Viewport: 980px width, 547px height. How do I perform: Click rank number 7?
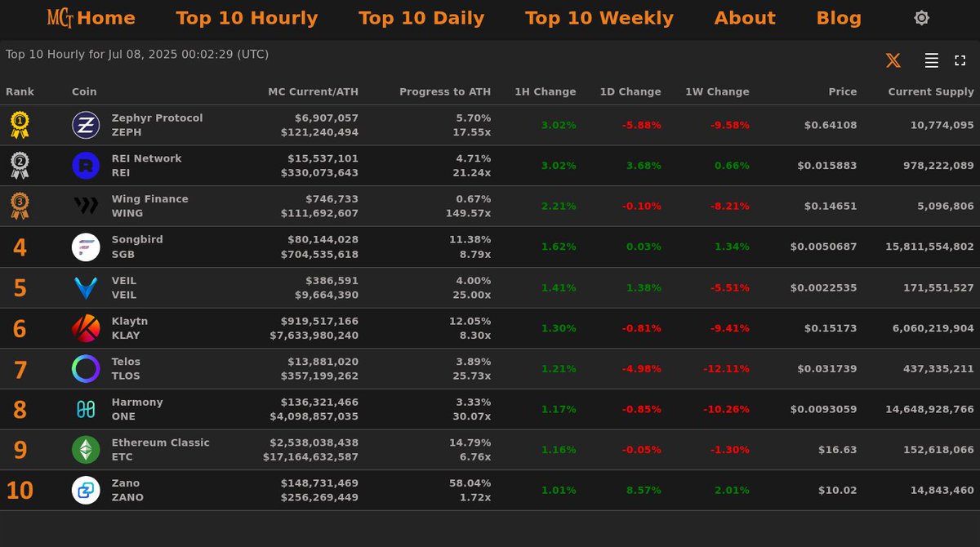(x=20, y=370)
